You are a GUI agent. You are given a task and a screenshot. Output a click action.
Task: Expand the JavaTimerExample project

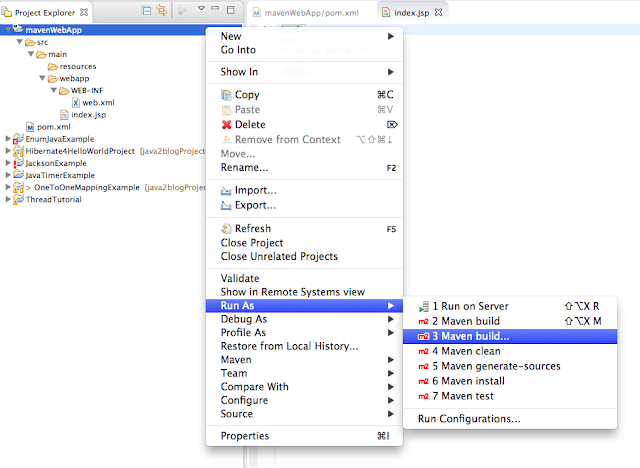(x=7, y=175)
